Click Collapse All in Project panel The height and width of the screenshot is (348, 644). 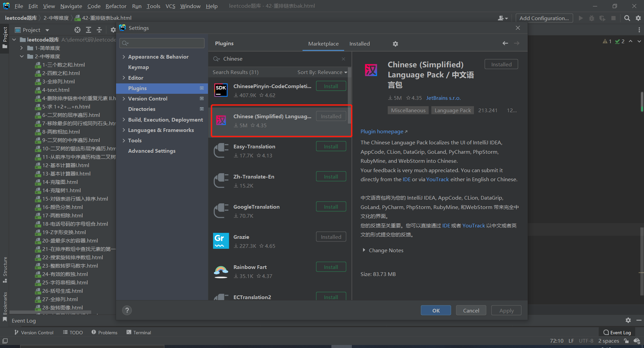[99, 30]
